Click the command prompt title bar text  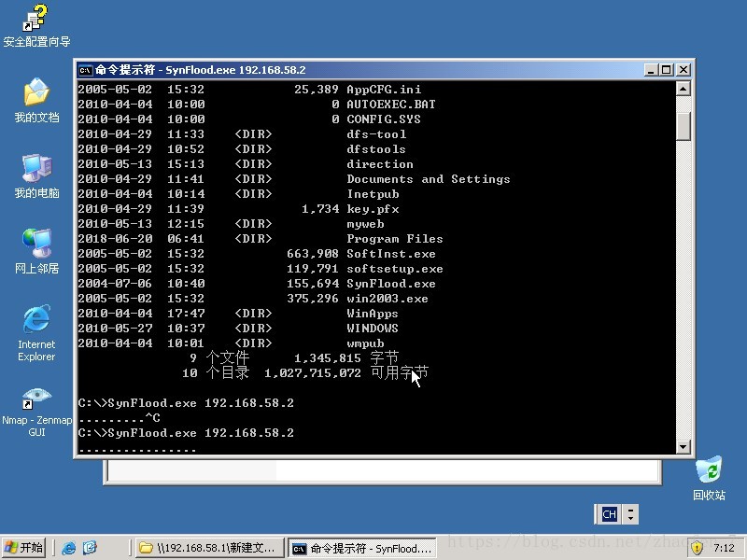point(200,70)
